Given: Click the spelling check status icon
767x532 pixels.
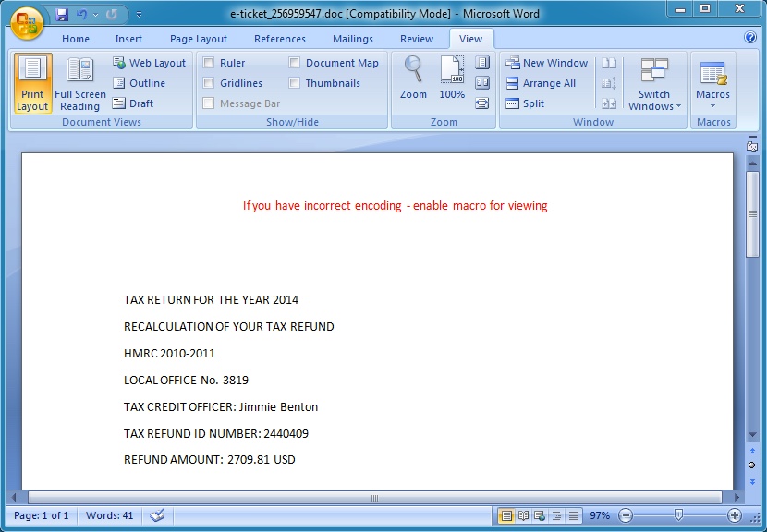Looking at the screenshot, I should tap(157, 515).
